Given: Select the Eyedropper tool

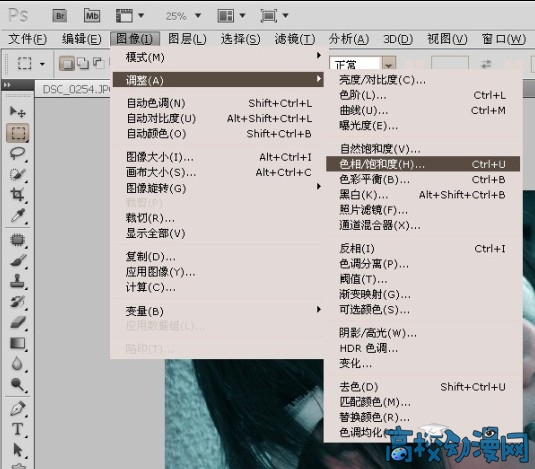Looking at the screenshot, I should coord(17,216).
